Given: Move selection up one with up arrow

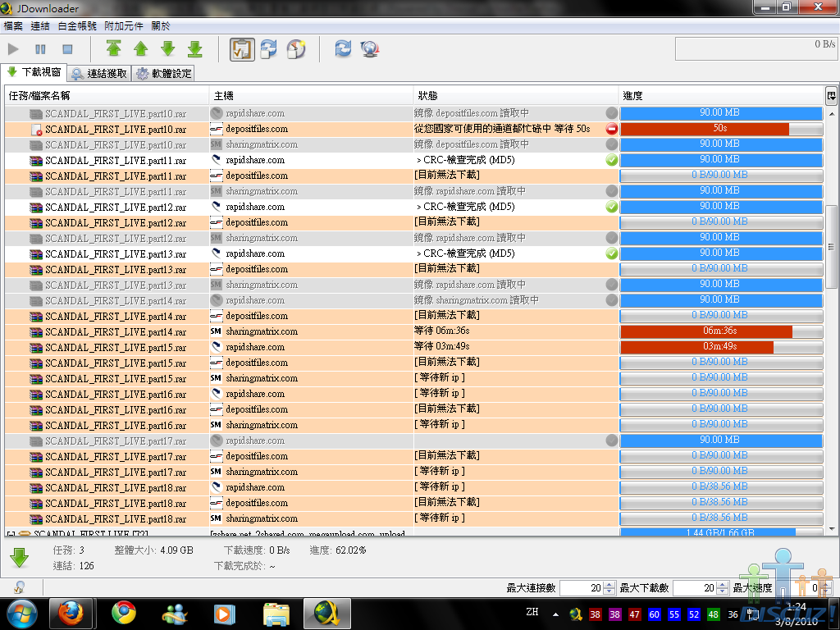Looking at the screenshot, I should [x=141, y=48].
